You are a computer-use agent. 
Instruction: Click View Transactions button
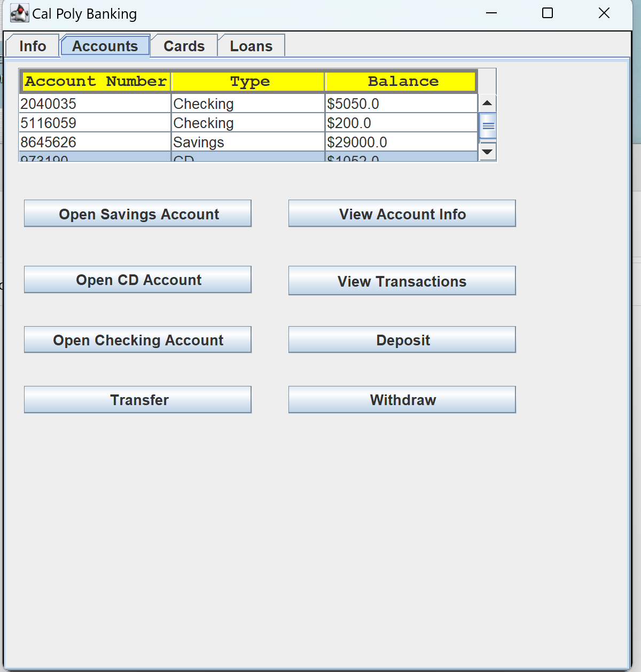click(x=402, y=281)
